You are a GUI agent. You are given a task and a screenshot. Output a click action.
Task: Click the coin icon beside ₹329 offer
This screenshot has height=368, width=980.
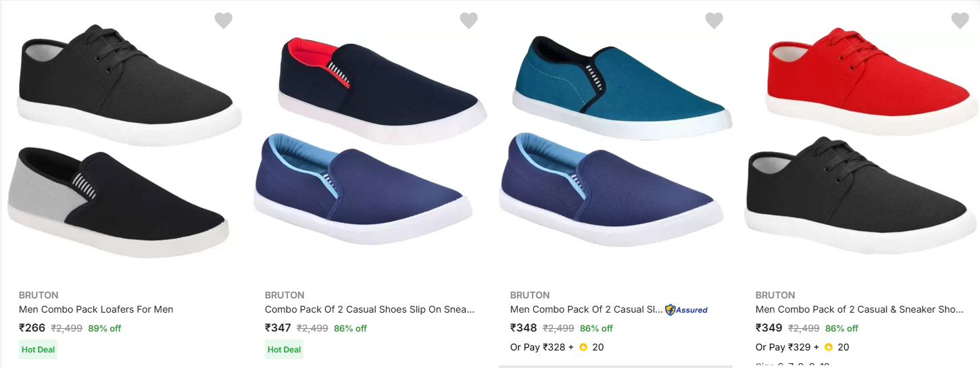(829, 347)
